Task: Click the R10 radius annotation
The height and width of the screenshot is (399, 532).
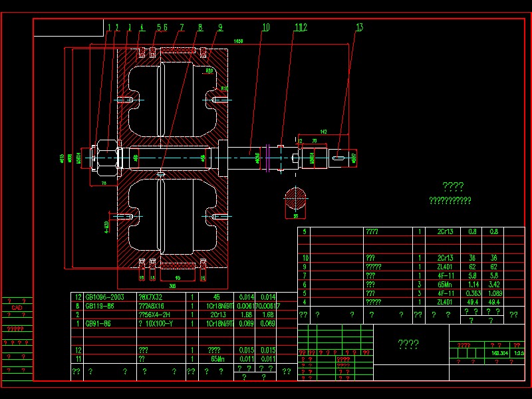Action: pos(224,88)
